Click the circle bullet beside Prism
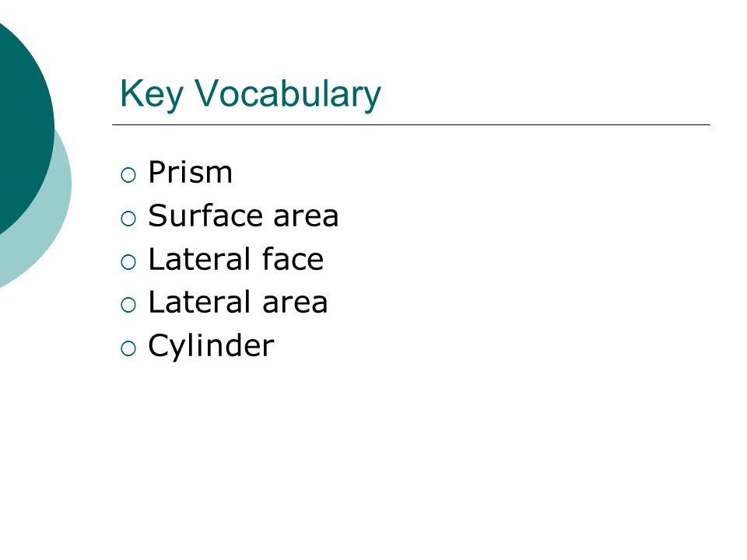747x560 pixels. 128,175
